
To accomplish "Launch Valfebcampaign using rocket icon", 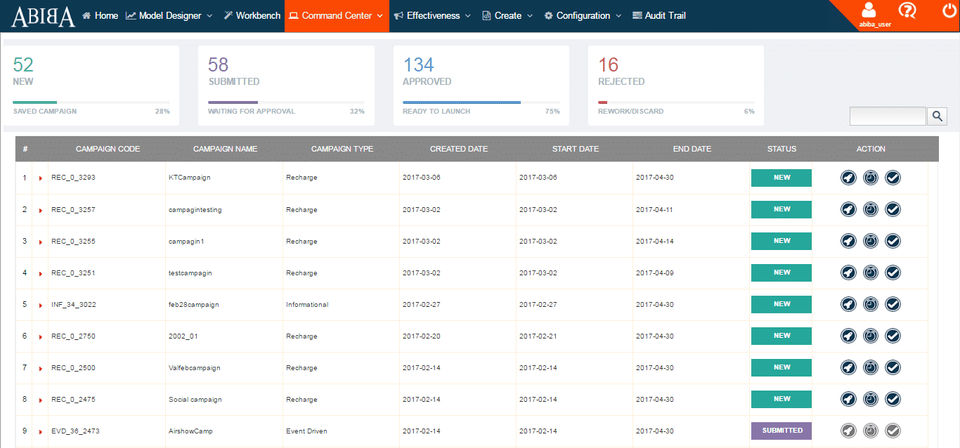I will click(x=848, y=367).
